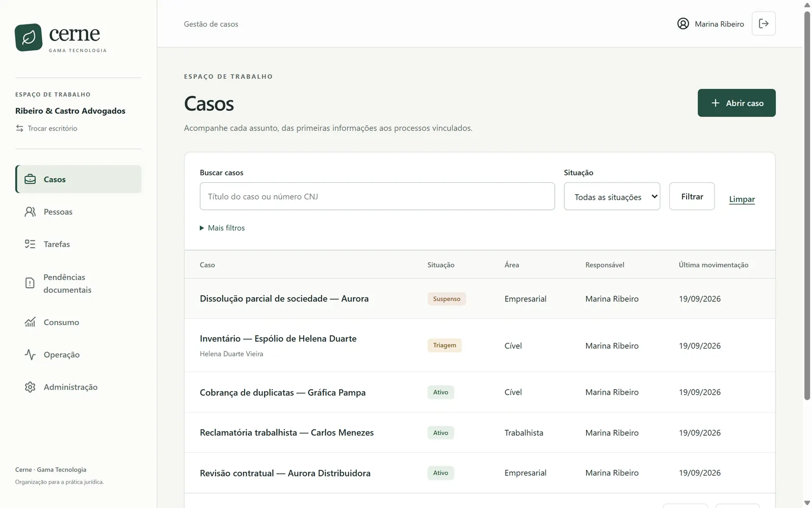Click the document alert icon for Pendências documentais
812x508 pixels.
[x=30, y=283]
